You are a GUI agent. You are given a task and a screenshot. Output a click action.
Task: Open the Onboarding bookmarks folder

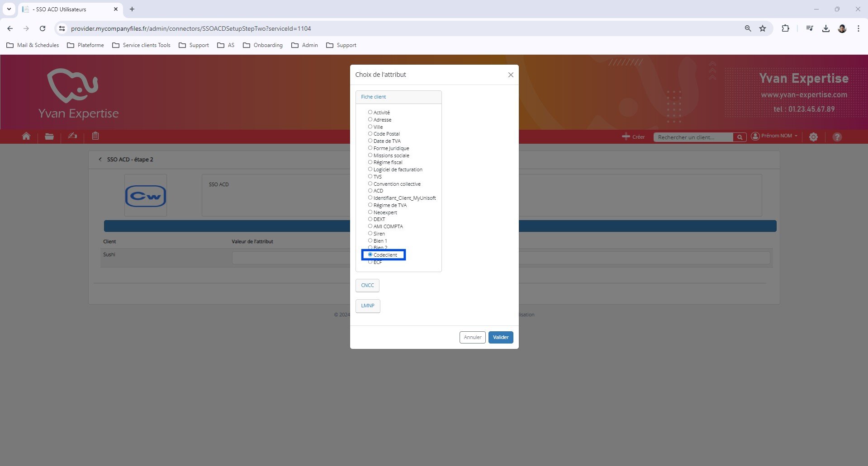[263, 45]
